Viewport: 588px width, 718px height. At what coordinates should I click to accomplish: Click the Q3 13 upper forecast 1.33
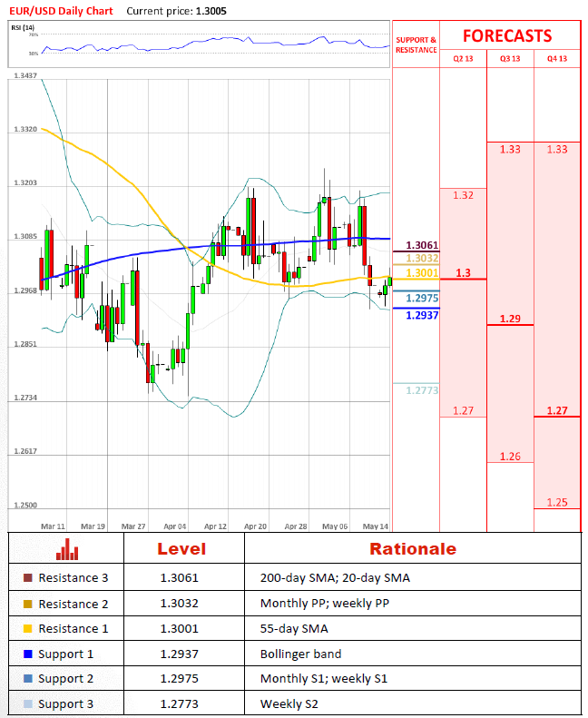(x=510, y=150)
